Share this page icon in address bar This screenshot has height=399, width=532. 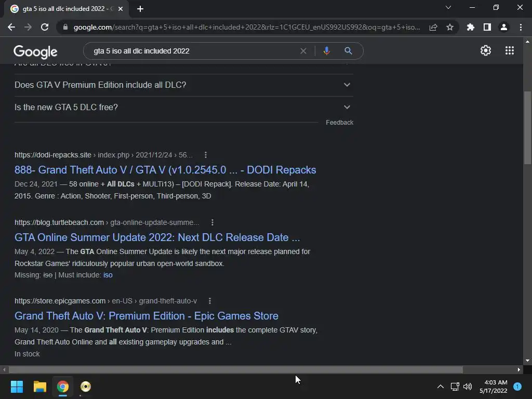[433, 27]
